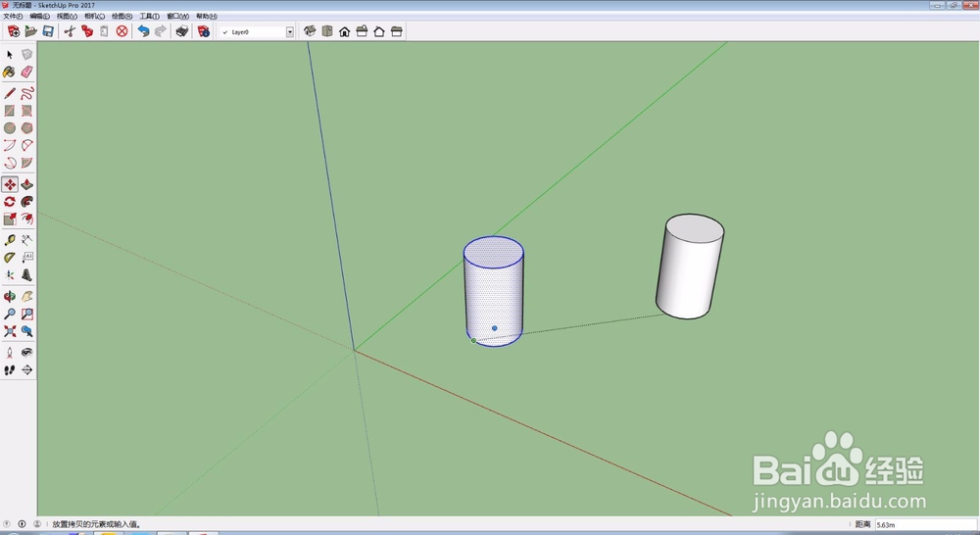
Task: Select the Axes tool
Action: [10, 275]
